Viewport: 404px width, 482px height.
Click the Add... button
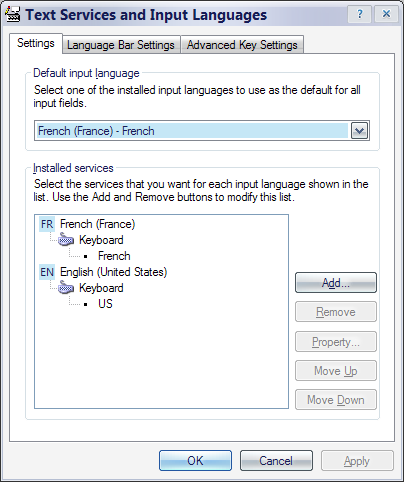pos(336,283)
